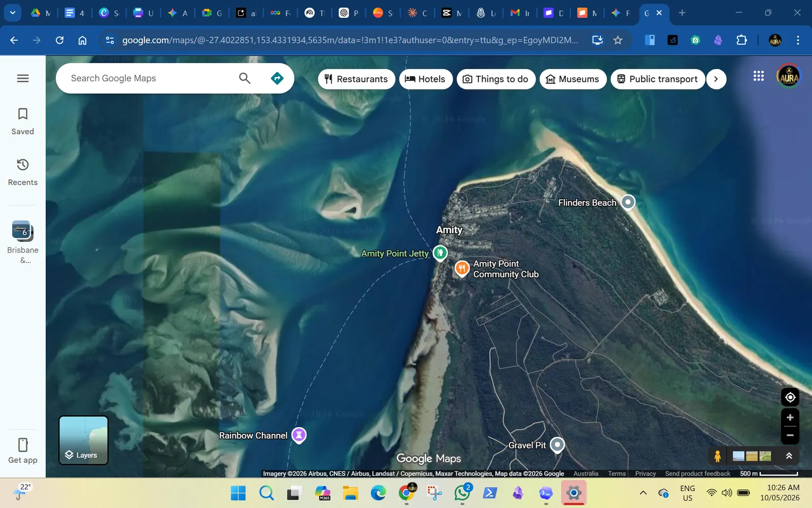
Task: Show your location on the map
Action: (790, 397)
